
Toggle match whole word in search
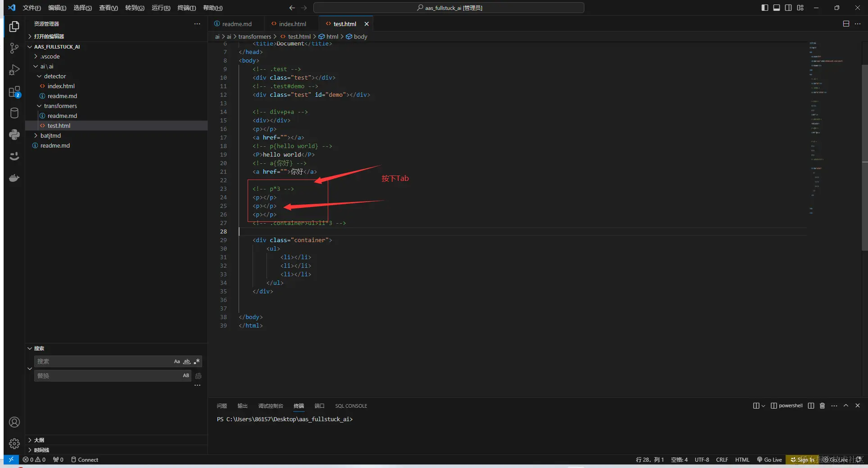(187, 361)
